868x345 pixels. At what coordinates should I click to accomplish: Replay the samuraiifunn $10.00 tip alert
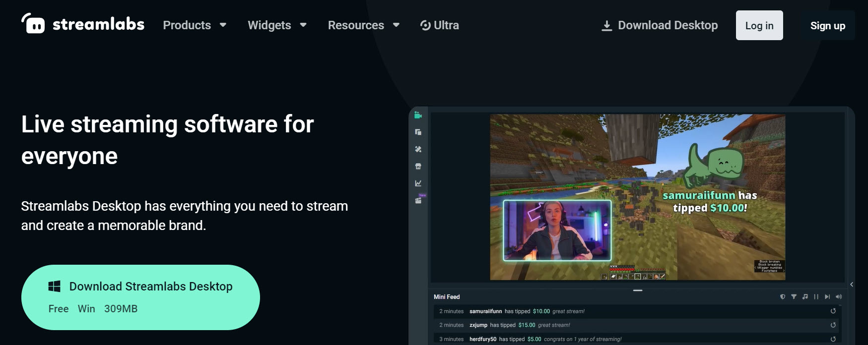click(833, 311)
